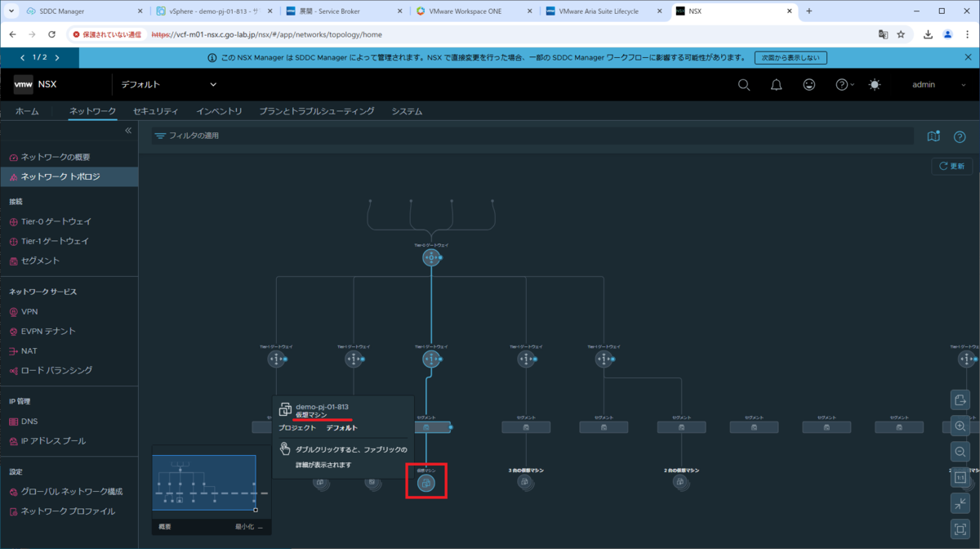
Task: Click the 保護されていない通信 security warning
Action: 106,35
